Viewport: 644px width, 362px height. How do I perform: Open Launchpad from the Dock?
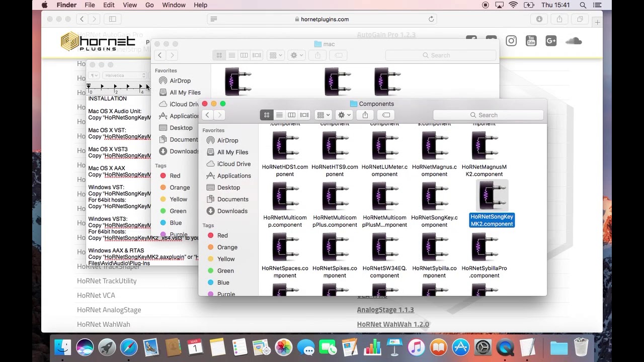(107, 347)
